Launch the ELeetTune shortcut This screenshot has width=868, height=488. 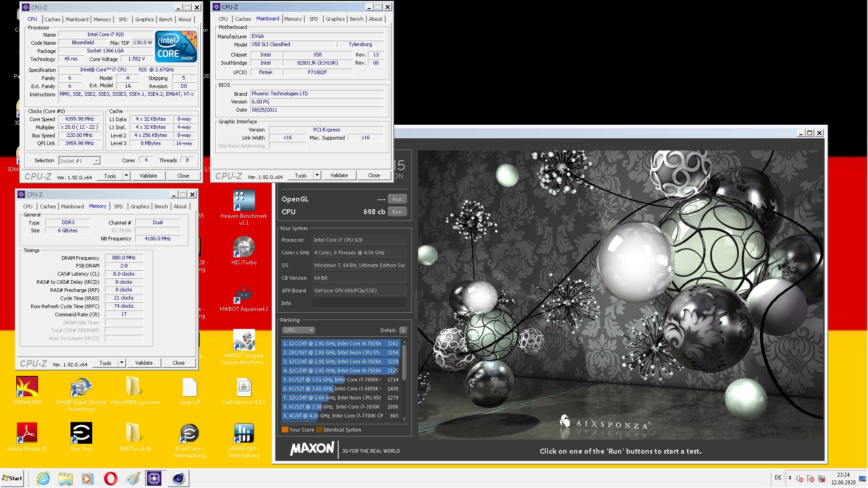coord(189,441)
